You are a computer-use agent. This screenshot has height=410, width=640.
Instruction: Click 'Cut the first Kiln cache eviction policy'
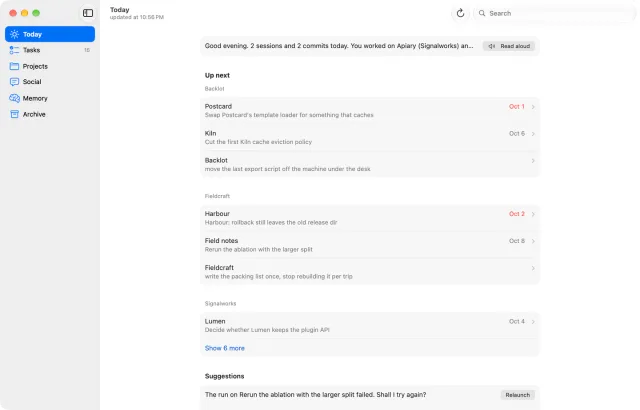258,142
